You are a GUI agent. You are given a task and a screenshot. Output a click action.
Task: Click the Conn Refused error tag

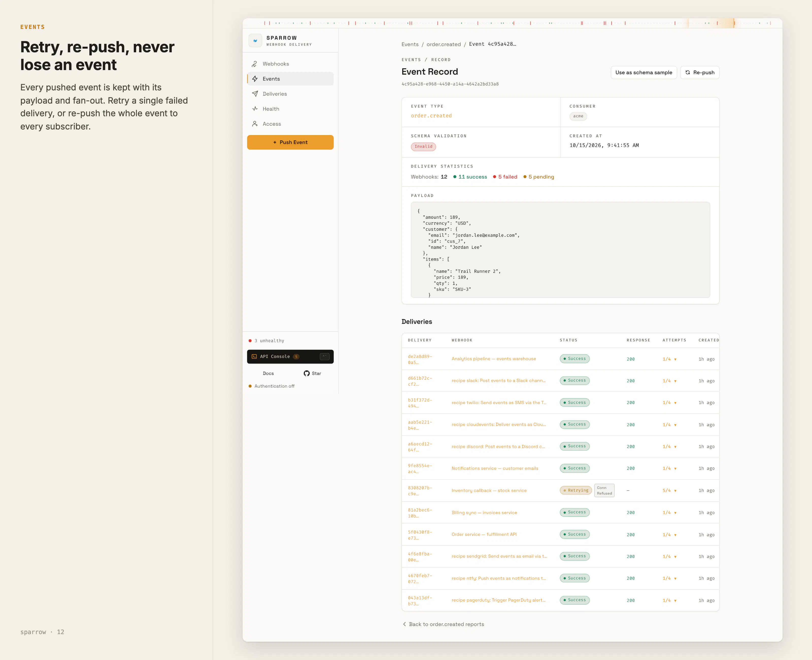604,490
